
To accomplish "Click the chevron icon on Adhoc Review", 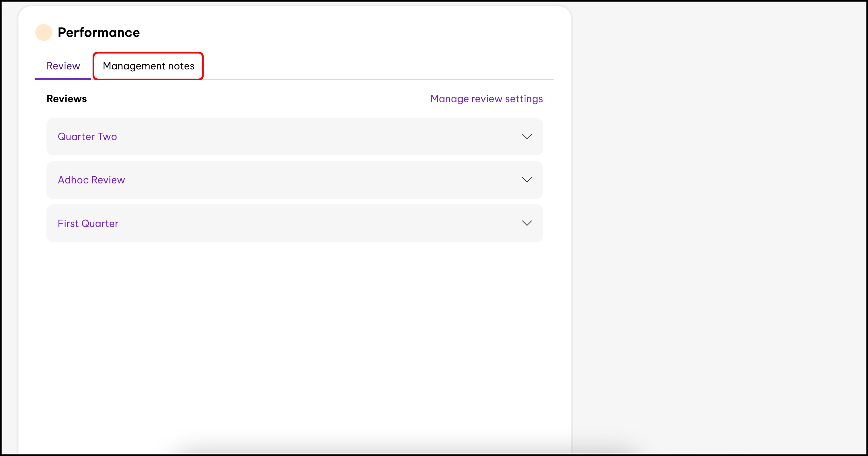I will pos(527,180).
